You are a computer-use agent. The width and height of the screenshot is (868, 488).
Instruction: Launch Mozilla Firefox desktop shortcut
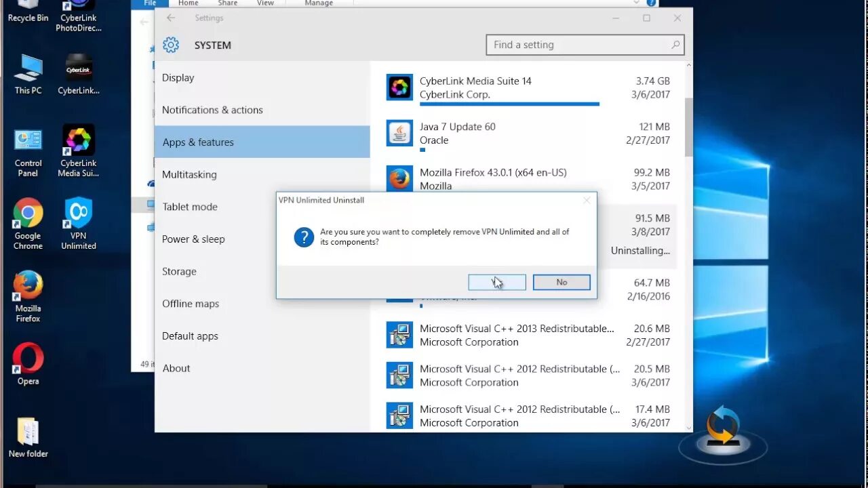(x=28, y=297)
